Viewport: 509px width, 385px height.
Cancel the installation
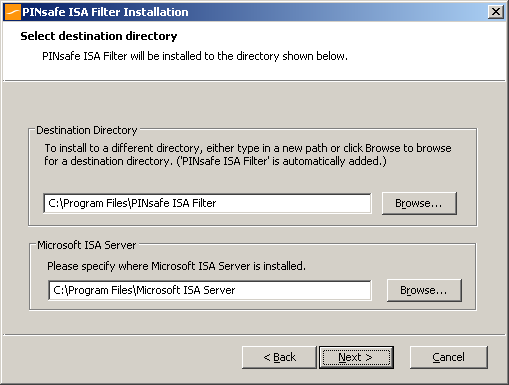pyautogui.click(x=448, y=357)
